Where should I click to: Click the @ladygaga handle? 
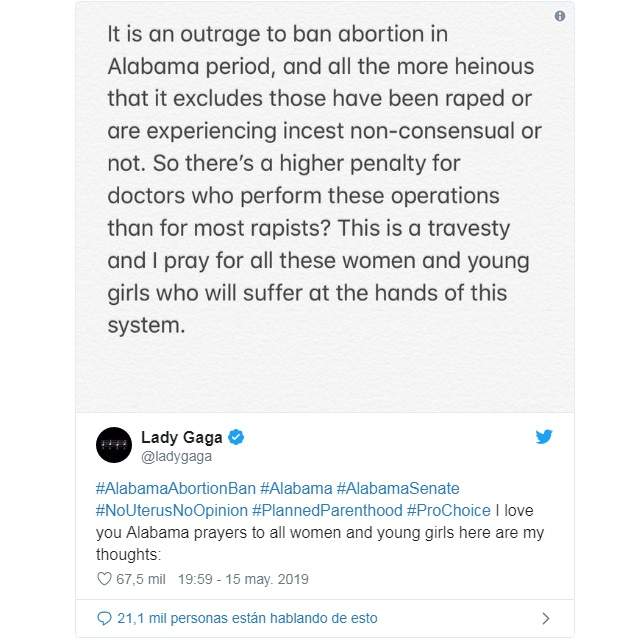click(176, 456)
